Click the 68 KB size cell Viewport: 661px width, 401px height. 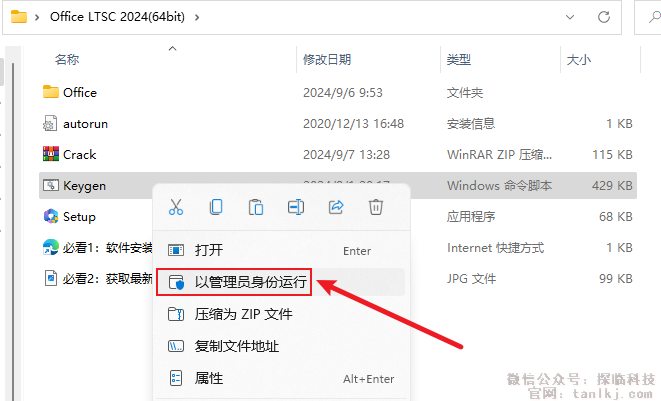pyautogui.click(x=616, y=217)
